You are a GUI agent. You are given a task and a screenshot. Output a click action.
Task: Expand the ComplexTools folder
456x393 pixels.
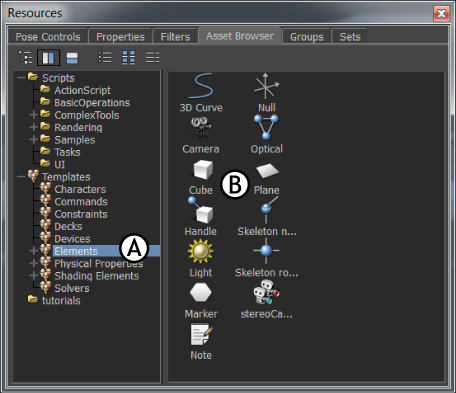click(x=34, y=115)
